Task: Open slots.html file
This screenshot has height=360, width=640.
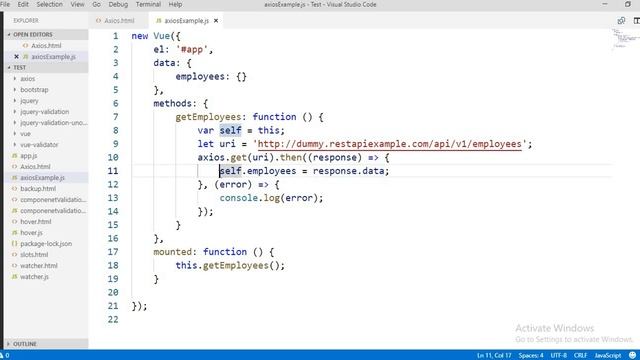Action: pyautogui.click(x=34, y=255)
